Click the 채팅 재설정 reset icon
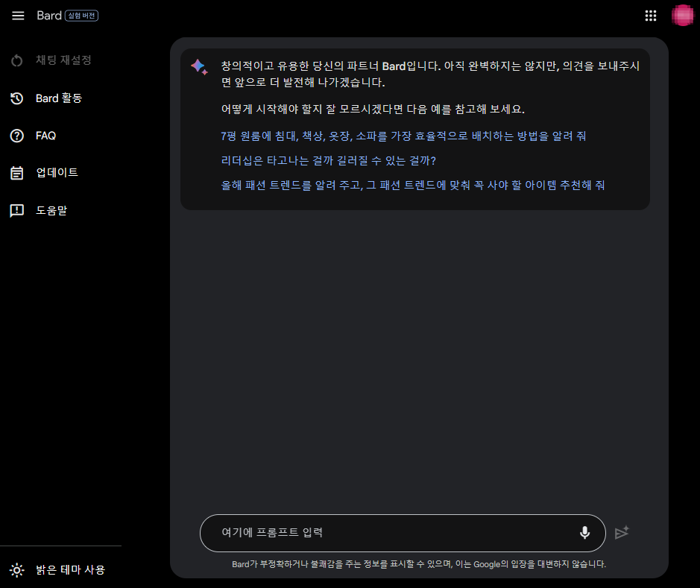This screenshot has height=588, width=700. coord(17,60)
